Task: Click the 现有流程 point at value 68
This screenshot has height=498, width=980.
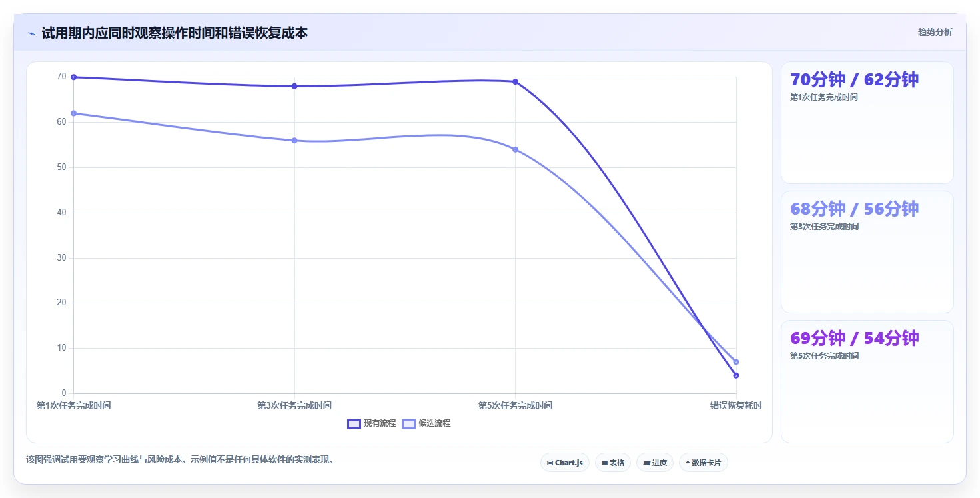Action: click(294, 86)
